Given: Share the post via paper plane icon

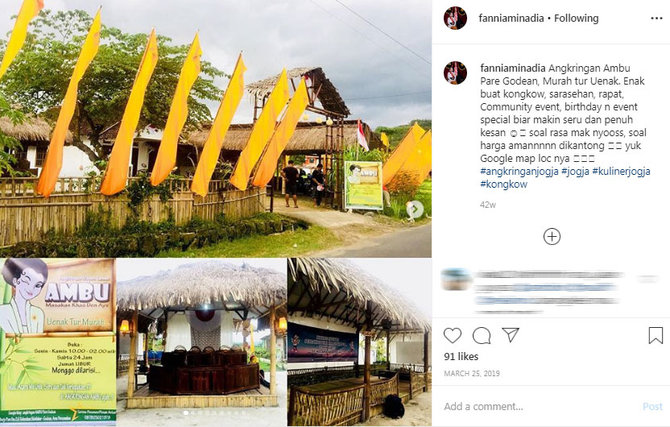Looking at the screenshot, I should (x=511, y=335).
